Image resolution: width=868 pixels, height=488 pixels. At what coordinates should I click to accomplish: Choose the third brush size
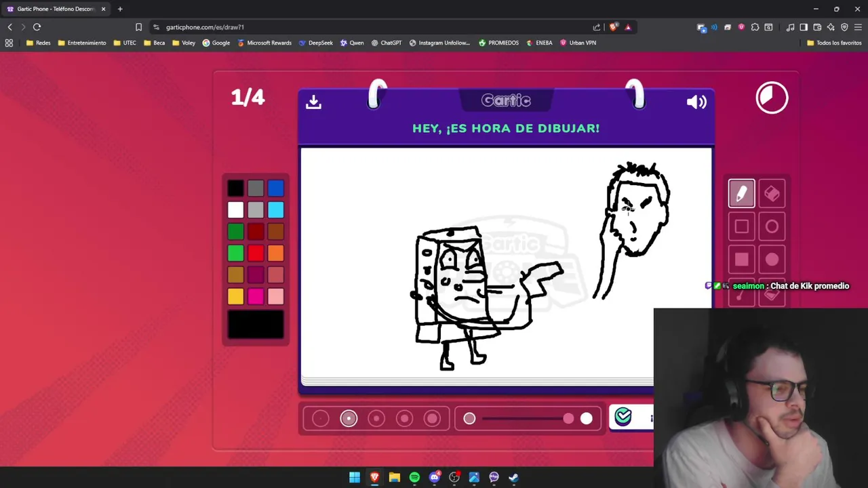coord(376,419)
